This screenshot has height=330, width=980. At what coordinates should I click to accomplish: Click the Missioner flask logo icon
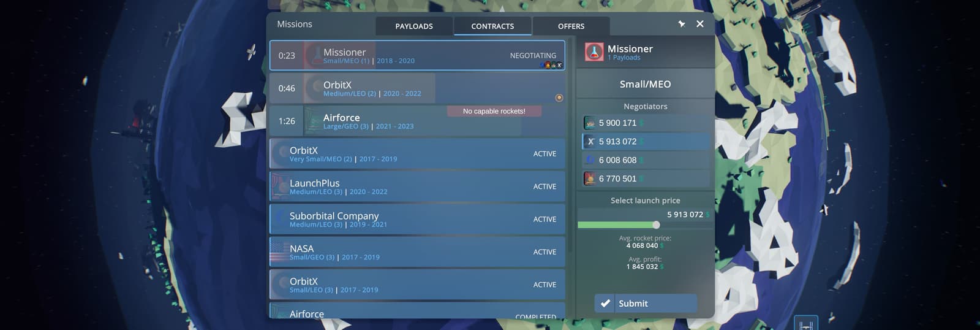[594, 52]
